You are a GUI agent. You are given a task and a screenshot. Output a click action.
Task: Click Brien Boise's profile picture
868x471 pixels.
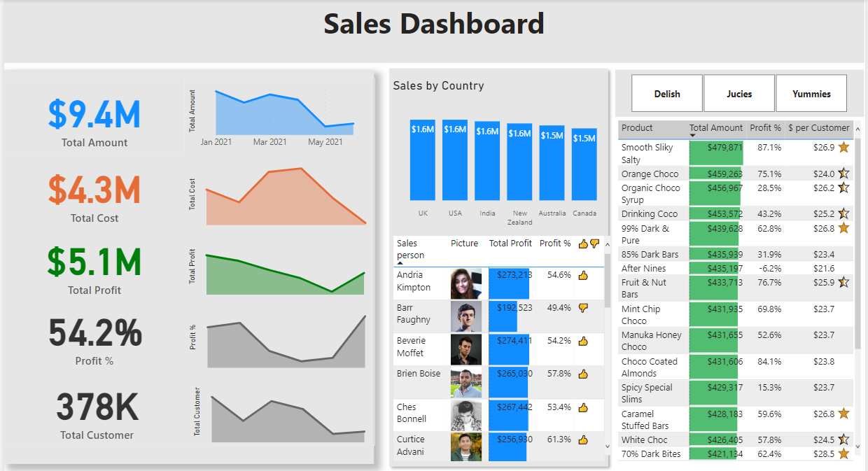[x=466, y=383]
